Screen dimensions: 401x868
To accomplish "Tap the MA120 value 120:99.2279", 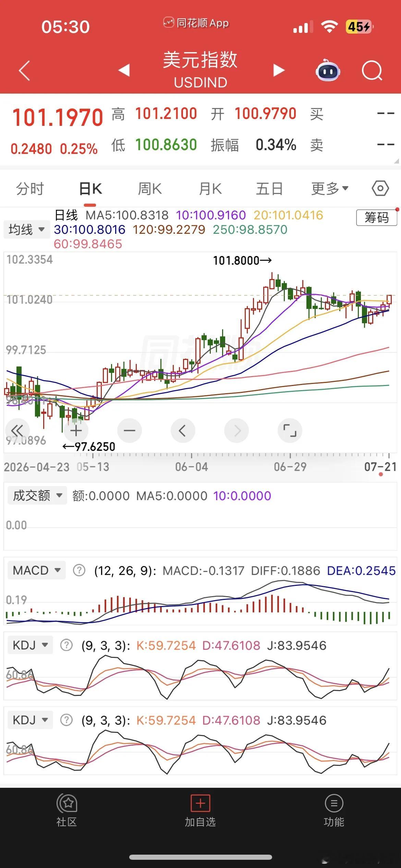I will click(169, 230).
